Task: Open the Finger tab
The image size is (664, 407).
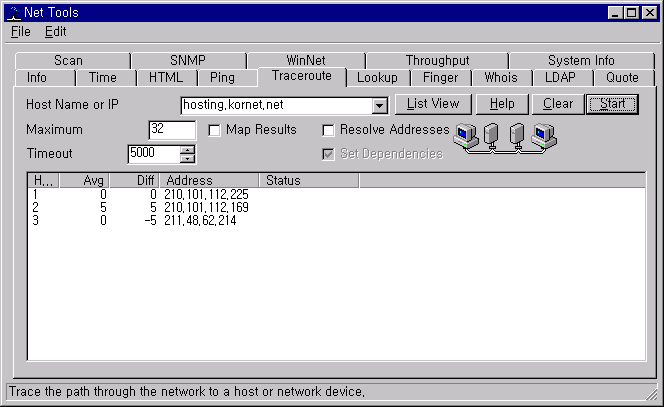Action: pyautogui.click(x=441, y=78)
